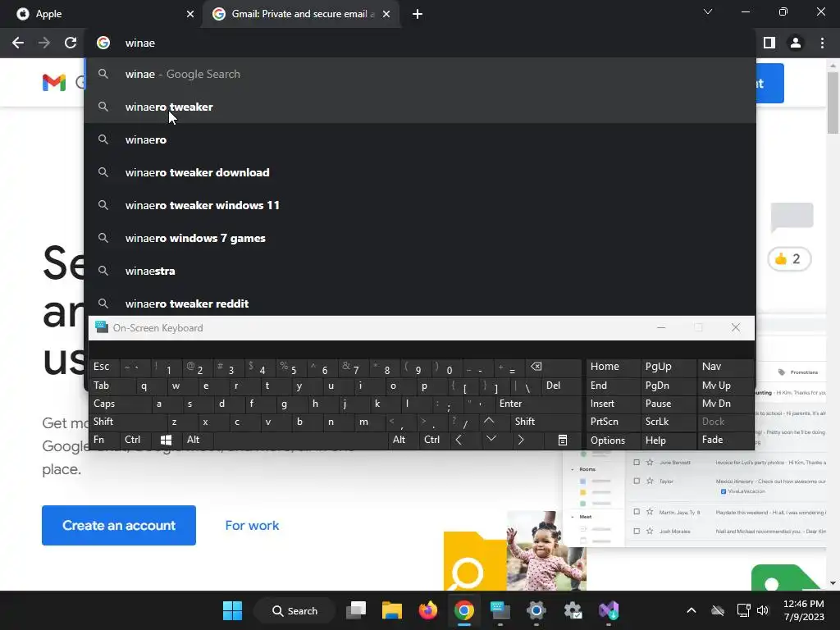This screenshot has width=840, height=630.
Task: Open the Windows Start menu
Action: tap(232, 610)
